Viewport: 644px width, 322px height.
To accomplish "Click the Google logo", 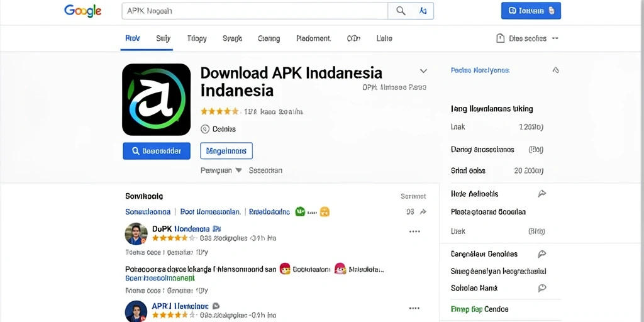I will tap(82, 11).
